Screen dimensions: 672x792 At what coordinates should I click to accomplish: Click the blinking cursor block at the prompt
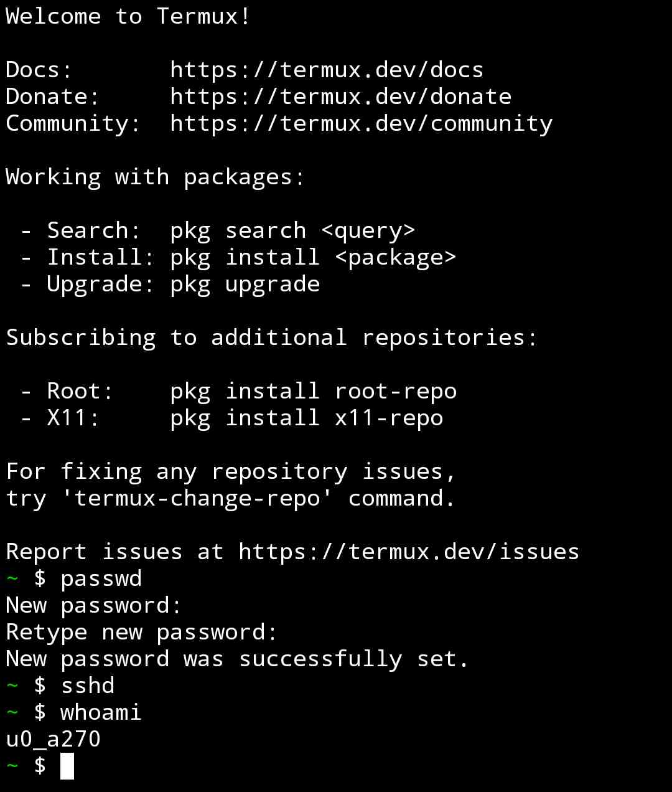point(67,766)
